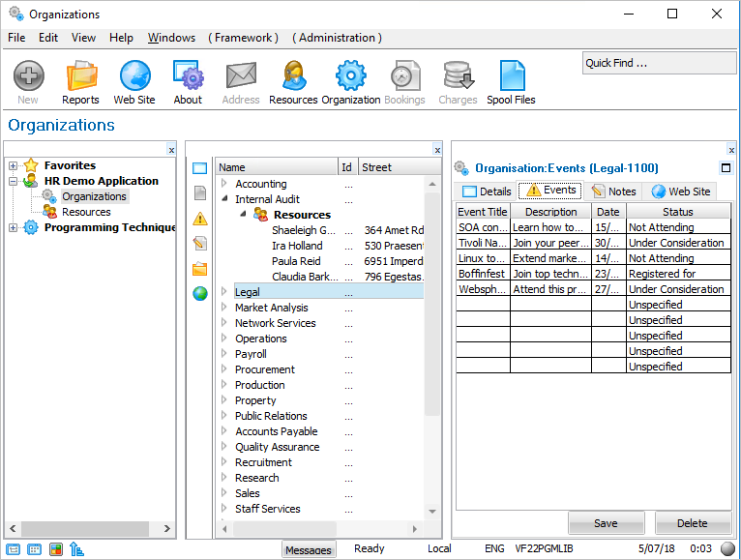The width and height of the screenshot is (741, 560).
Task: Switch to the Notes tab
Action: pos(613,192)
